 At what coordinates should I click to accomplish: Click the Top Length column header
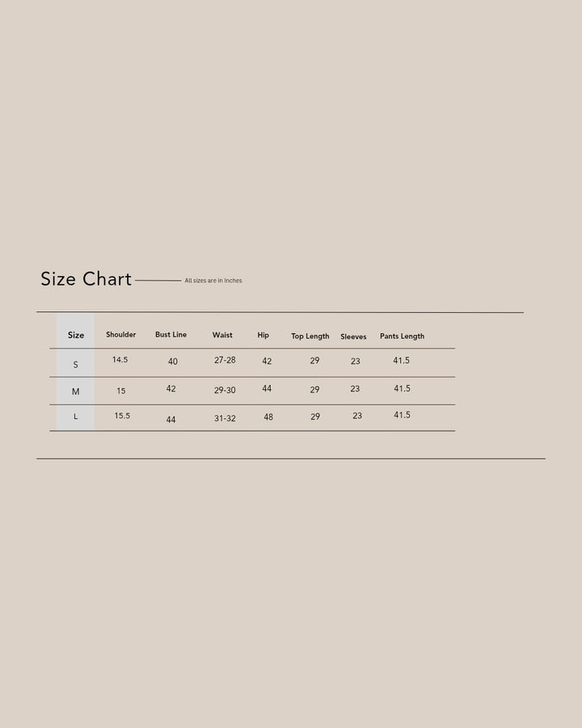pyautogui.click(x=310, y=336)
